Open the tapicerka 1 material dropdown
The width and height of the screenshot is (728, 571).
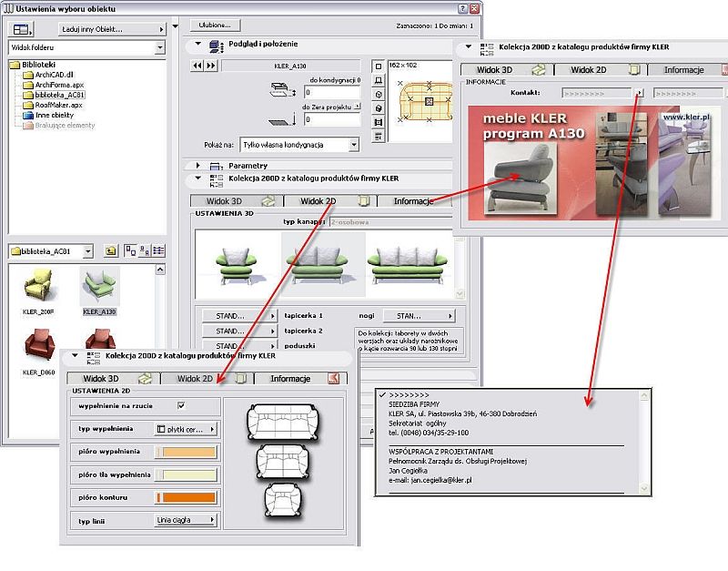coord(239,316)
